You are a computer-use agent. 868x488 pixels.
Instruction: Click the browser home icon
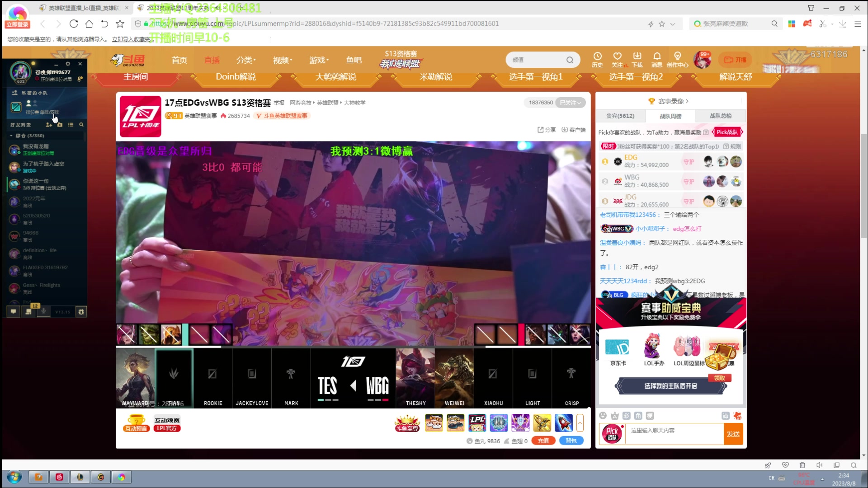point(89,23)
